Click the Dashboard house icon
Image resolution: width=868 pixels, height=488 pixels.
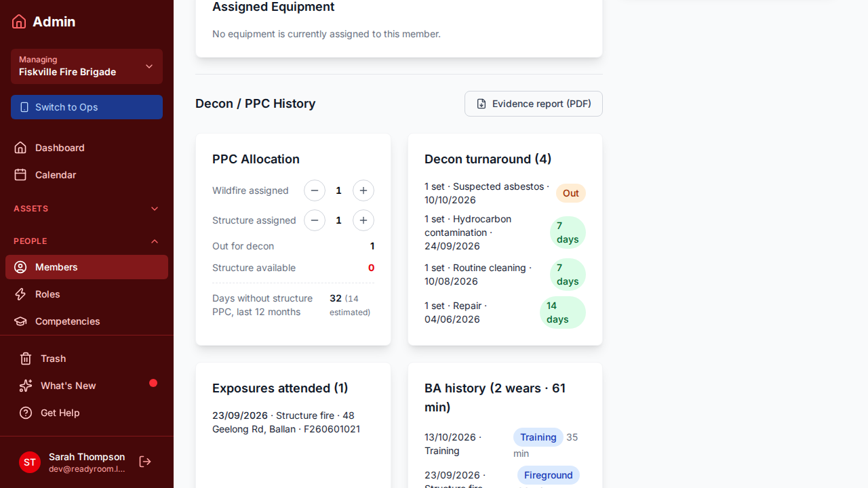point(20,148)
